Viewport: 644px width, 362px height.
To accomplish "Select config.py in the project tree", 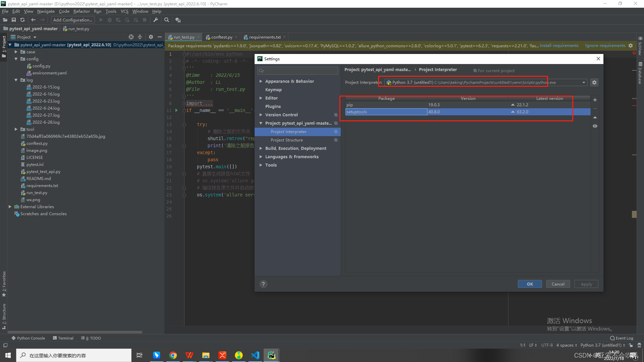I will (x=41, y=66).
